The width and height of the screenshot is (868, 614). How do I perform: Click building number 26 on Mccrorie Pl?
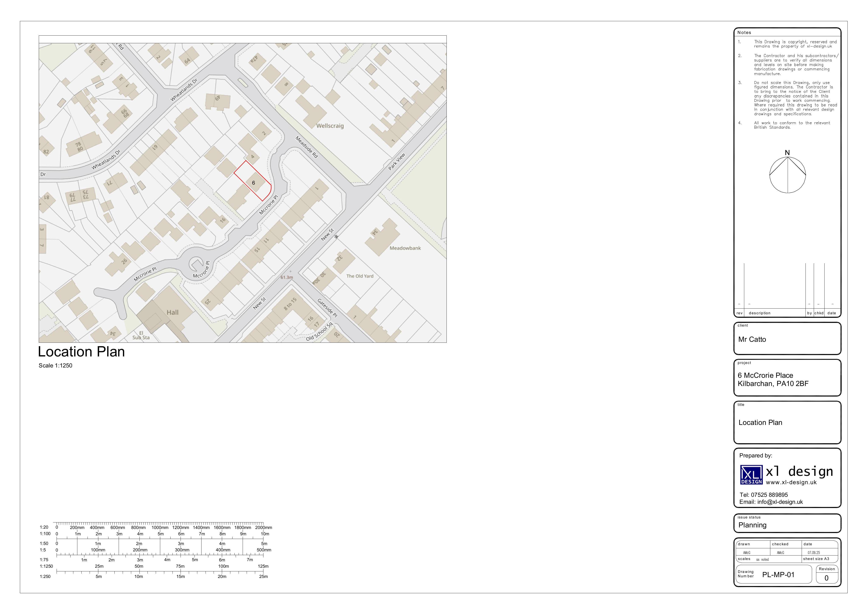(x=124, y=261)
